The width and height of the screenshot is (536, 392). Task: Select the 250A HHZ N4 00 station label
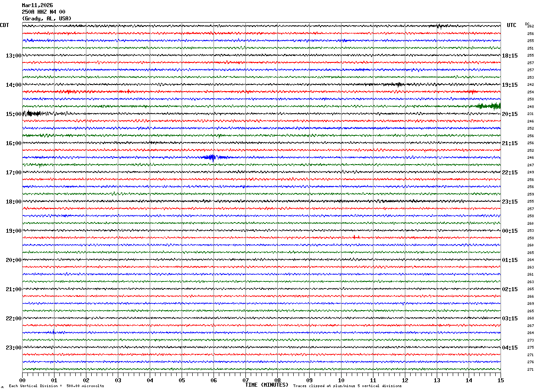click(43, 12)
